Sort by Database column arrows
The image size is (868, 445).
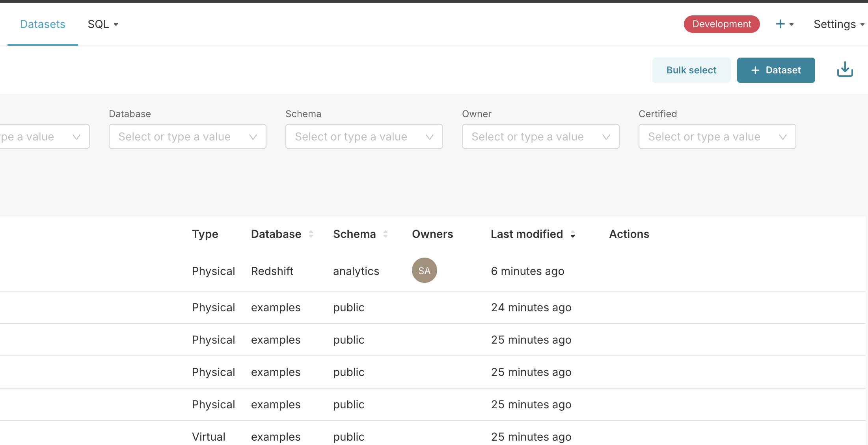(311, 234)
